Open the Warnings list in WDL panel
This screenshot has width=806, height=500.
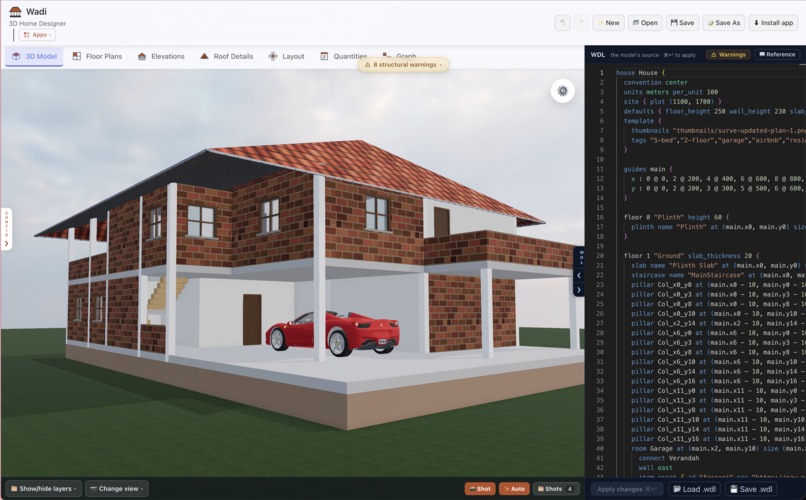(x=728, y=54)
